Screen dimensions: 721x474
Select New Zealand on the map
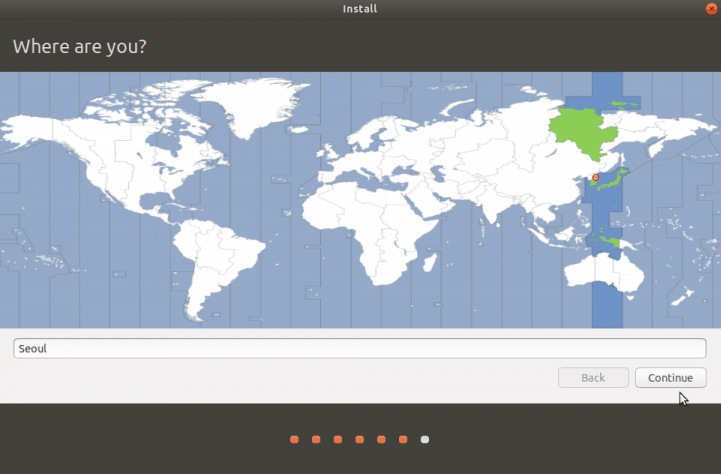point(683,296)
